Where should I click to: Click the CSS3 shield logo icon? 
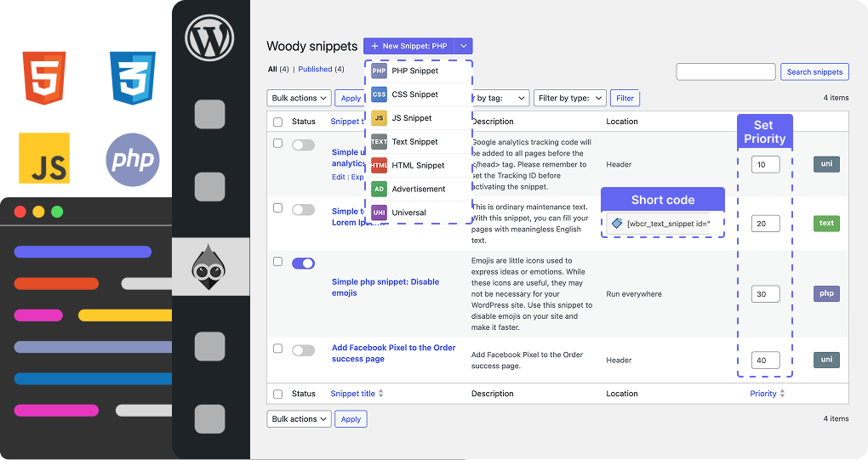pyautogui.click(x=132, y=77)
